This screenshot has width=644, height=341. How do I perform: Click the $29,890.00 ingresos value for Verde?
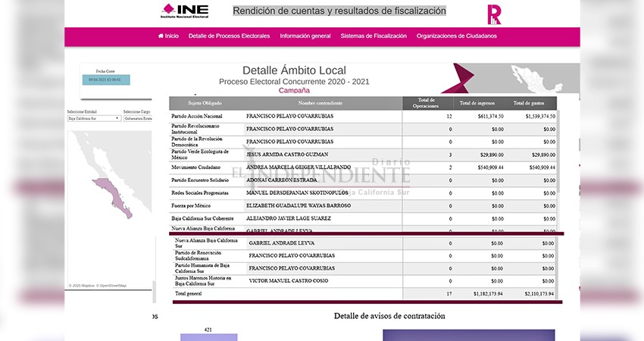click(492, 155)
